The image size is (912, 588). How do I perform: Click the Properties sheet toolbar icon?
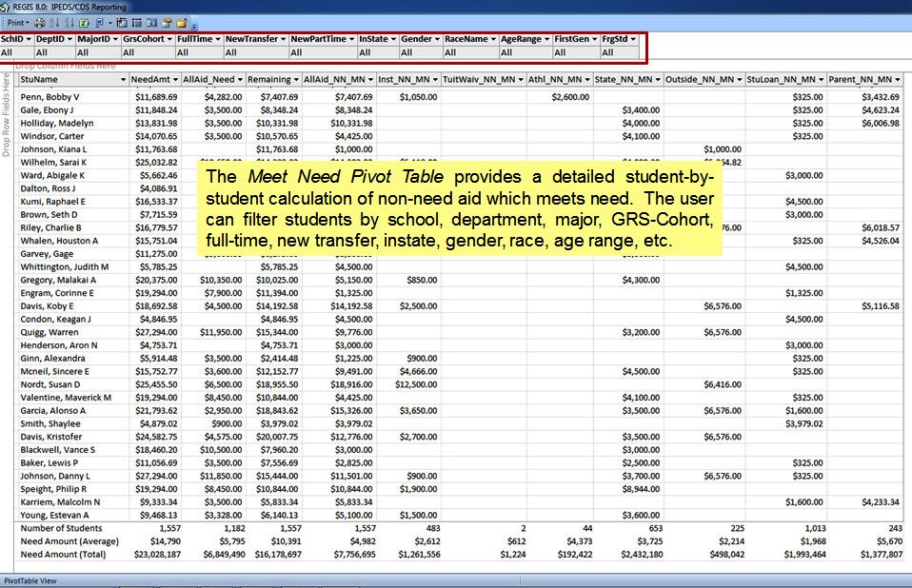point(167,23)
